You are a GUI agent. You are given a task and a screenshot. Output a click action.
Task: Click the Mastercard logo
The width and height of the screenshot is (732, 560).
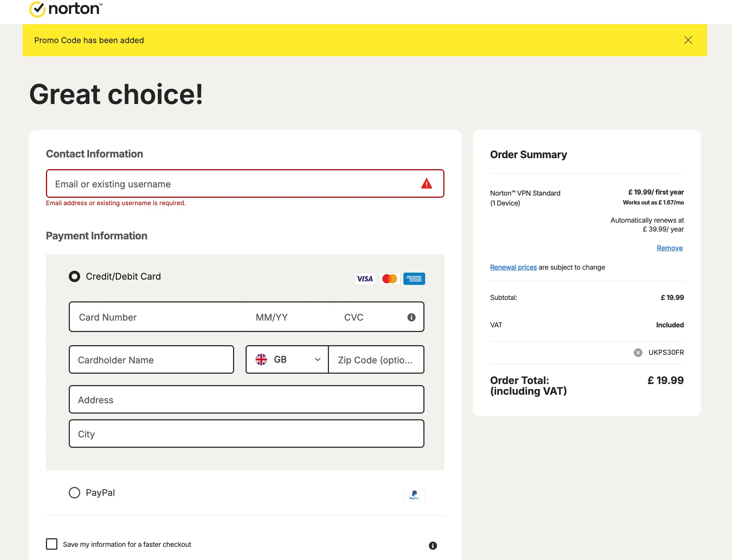(389, 279)
